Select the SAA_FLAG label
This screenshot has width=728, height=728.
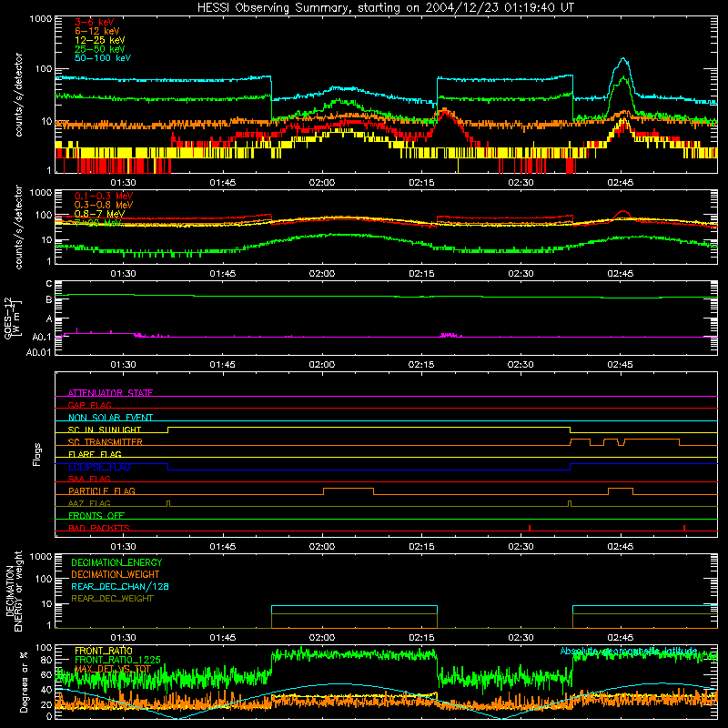pos(89,479)
